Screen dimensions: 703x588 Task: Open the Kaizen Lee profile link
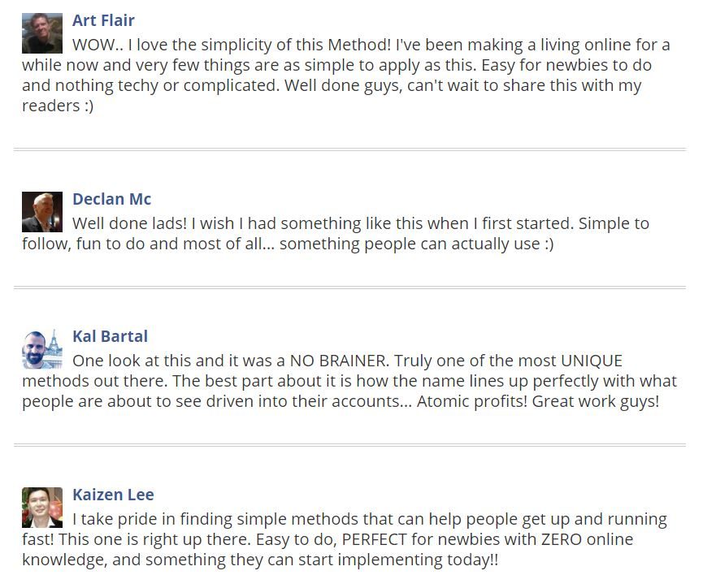pos(113,495)
